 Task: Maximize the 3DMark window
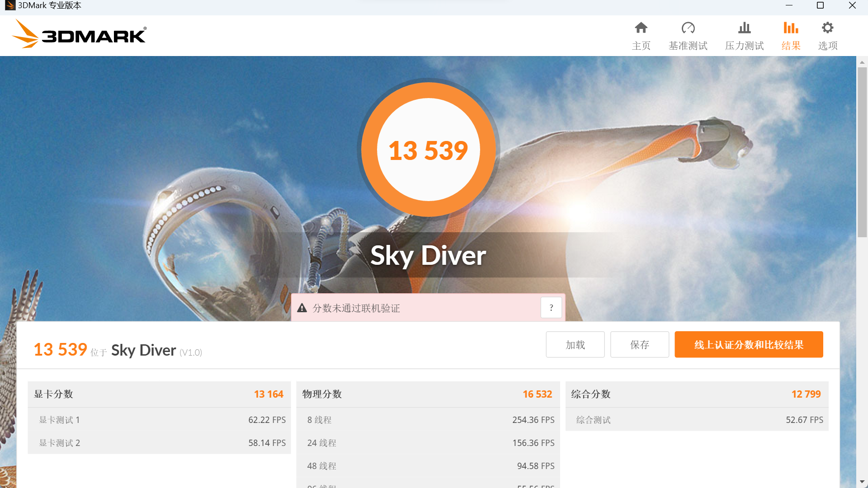(820, 5)
